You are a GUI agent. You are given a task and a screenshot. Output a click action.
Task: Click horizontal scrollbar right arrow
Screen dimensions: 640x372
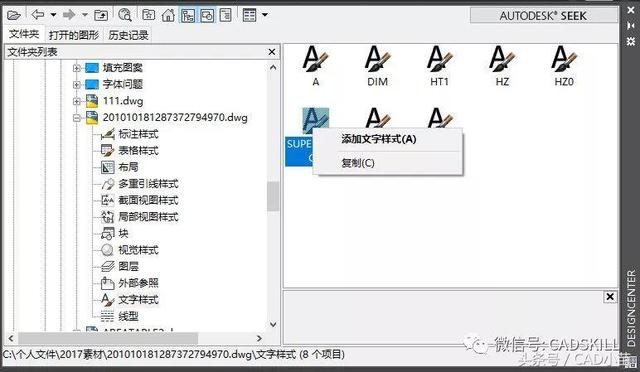[259, 339]
